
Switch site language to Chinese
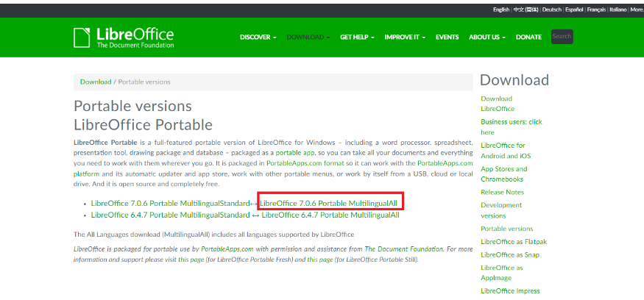pyautogui.click(x=526, y=10)
